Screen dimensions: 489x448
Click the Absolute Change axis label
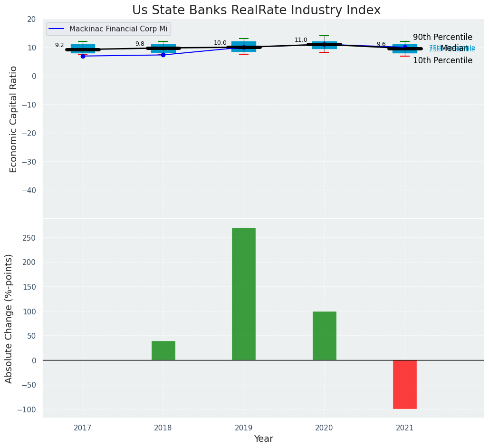(9, 318)
